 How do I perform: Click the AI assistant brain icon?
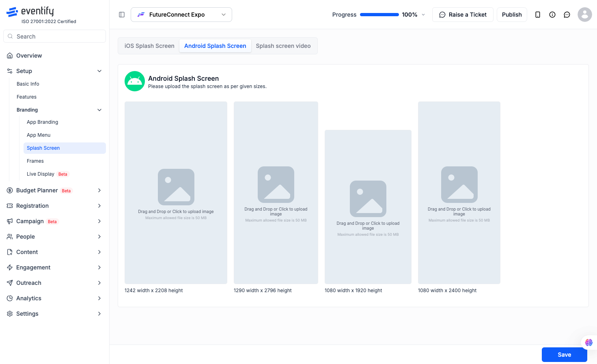point(589,342)
